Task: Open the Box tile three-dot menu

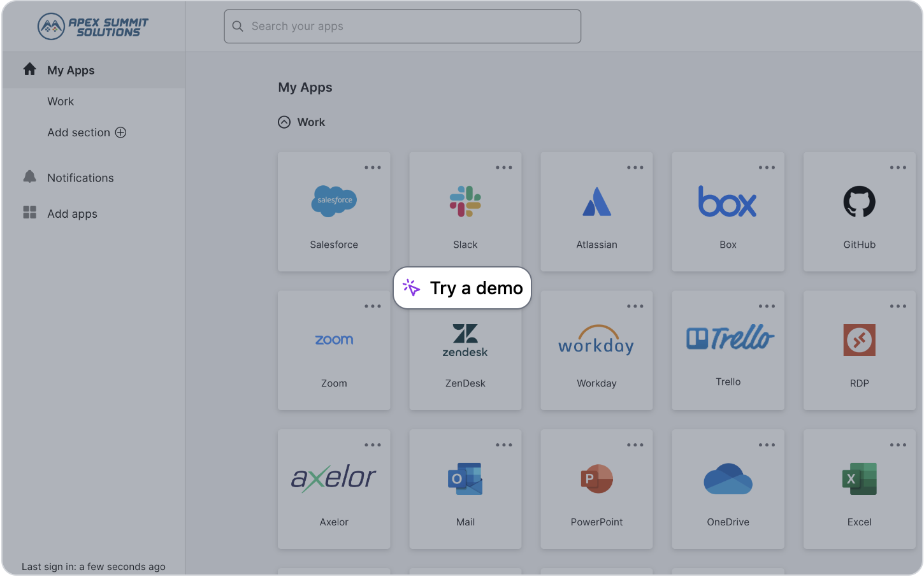Action: [767, 167]
